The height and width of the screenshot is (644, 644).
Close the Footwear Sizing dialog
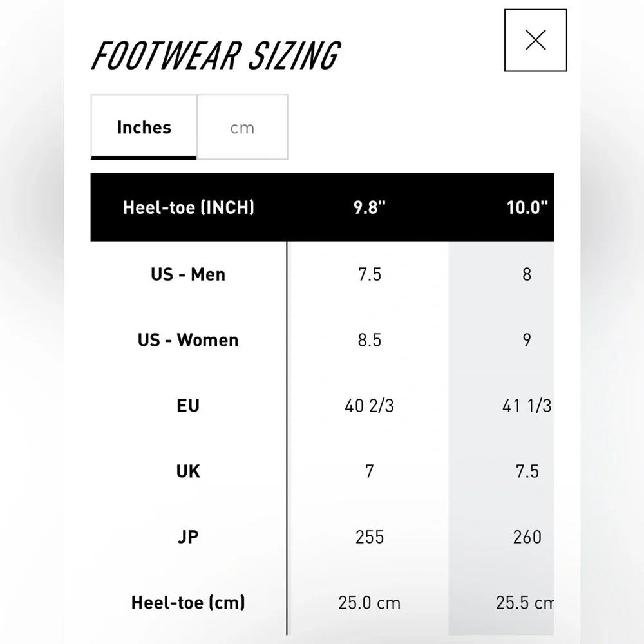[536, 40]
